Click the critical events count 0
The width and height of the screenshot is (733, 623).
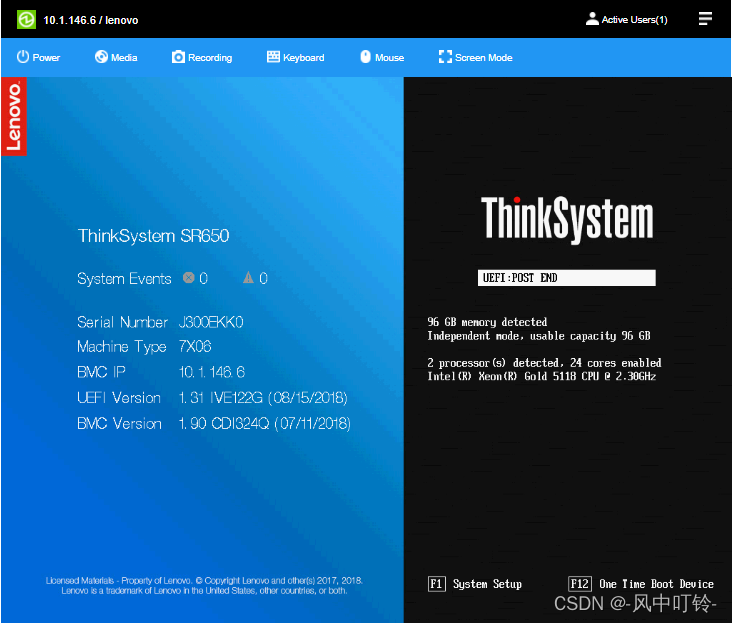tap(203, 279)
